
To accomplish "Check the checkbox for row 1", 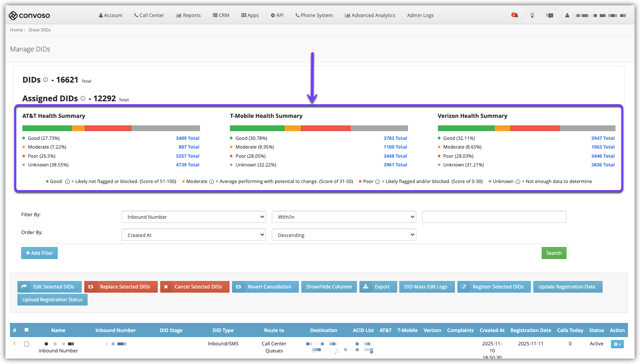I will coord(27,344).
